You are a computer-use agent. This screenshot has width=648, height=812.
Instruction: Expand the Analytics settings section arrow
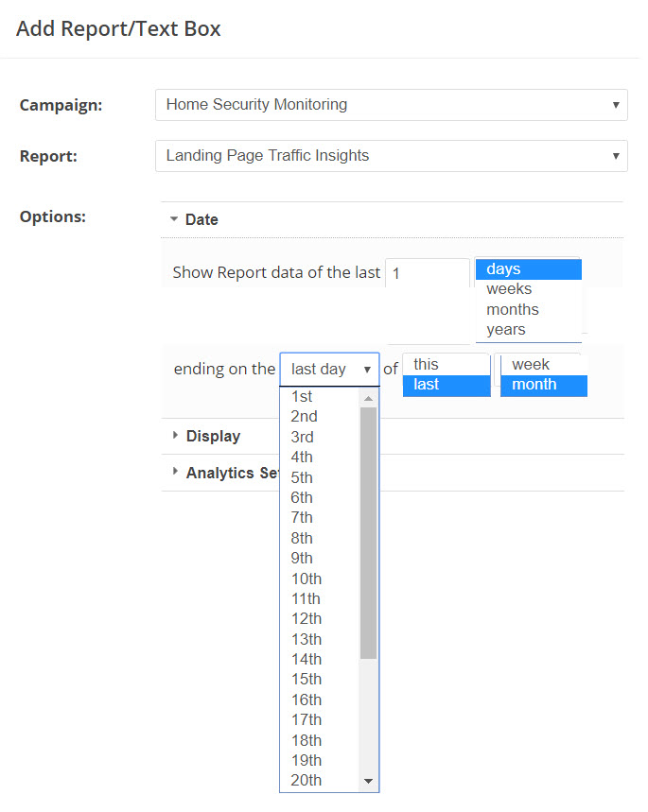(x=175, y=472)
